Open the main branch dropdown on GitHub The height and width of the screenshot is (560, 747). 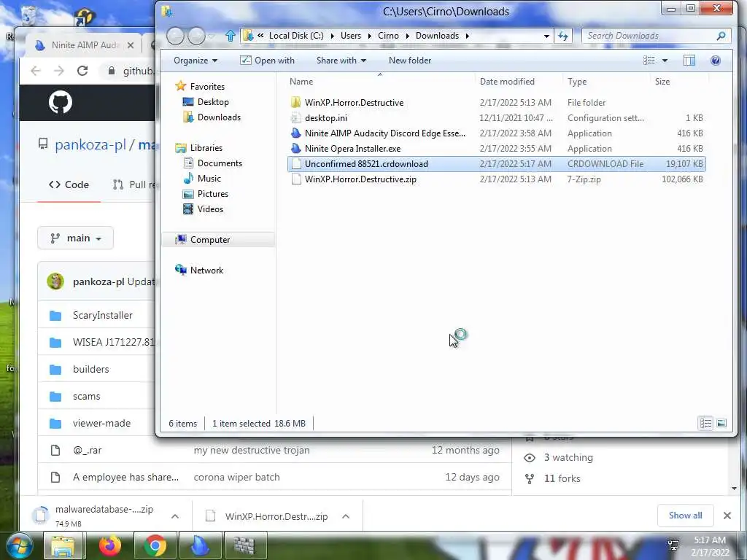pyautogui.click(x=75, y=238)
